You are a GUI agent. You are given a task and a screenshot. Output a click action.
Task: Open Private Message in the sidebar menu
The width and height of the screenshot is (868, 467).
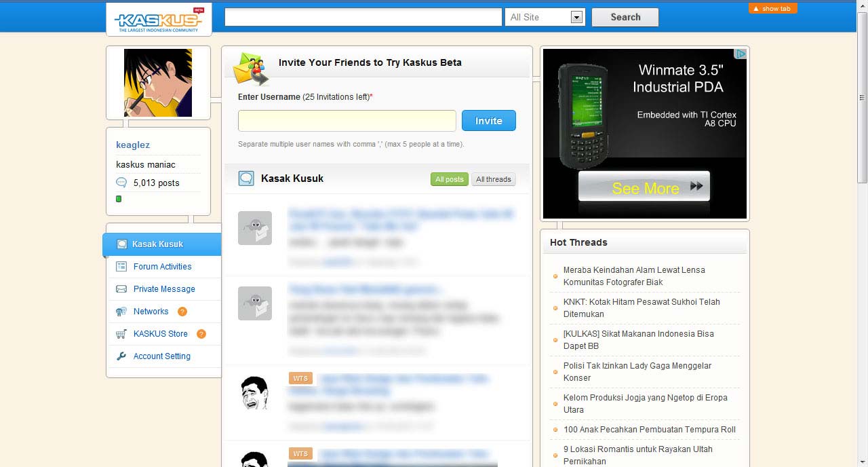click(x=164, y=289)
